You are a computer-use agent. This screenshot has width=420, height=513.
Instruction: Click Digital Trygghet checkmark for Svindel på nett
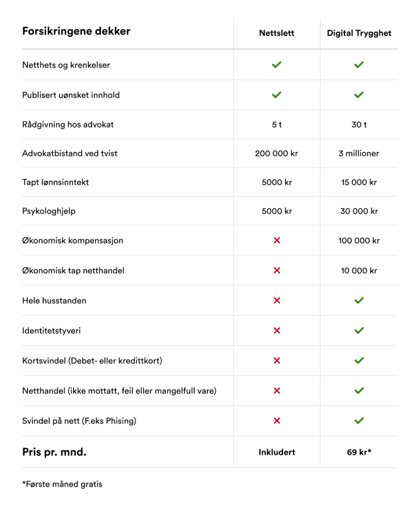pyautogui.click(x=359, y=420)
